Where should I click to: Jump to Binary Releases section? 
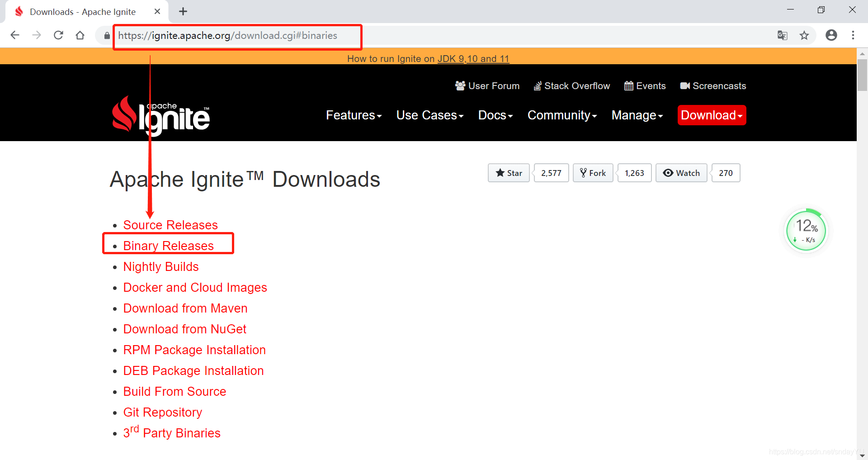(x=168, y=246)
